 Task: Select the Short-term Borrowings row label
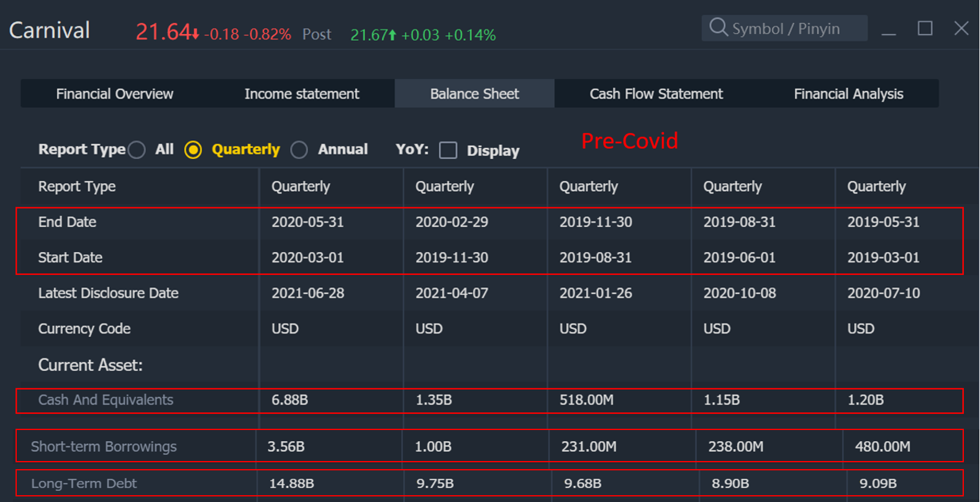pyautogui.click(x=104, y=447)
